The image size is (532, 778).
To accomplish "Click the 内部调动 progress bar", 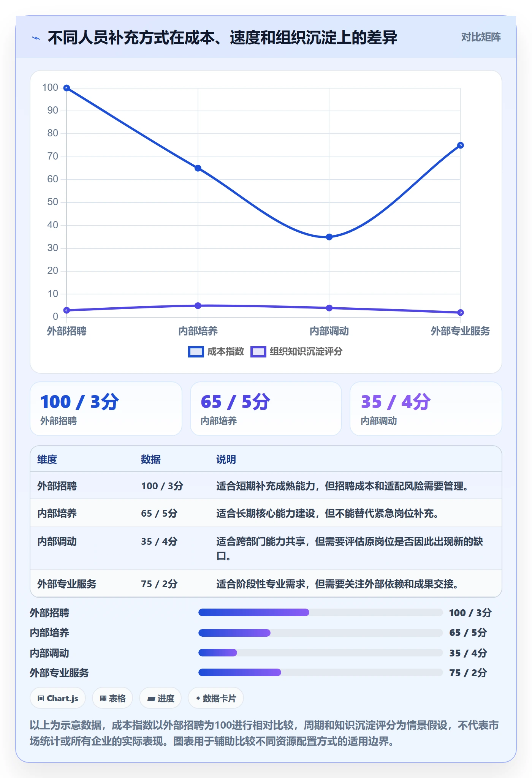I will (x=321, y=653).
